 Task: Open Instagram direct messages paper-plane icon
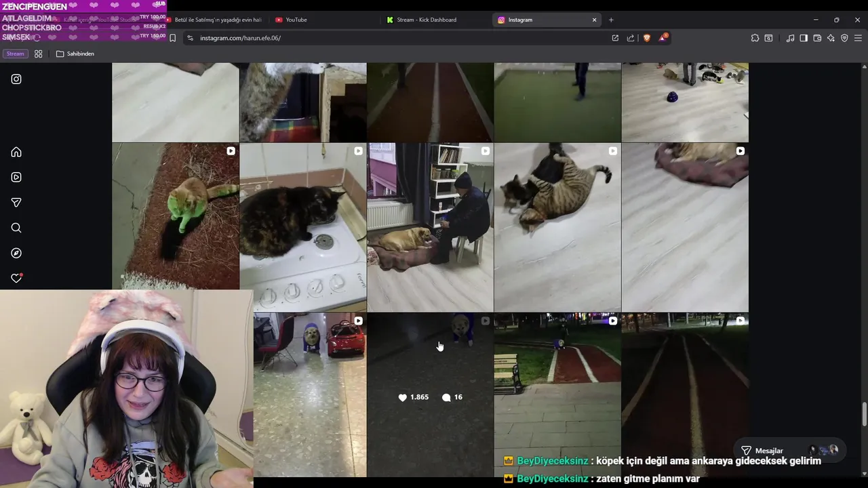(16, 203)
